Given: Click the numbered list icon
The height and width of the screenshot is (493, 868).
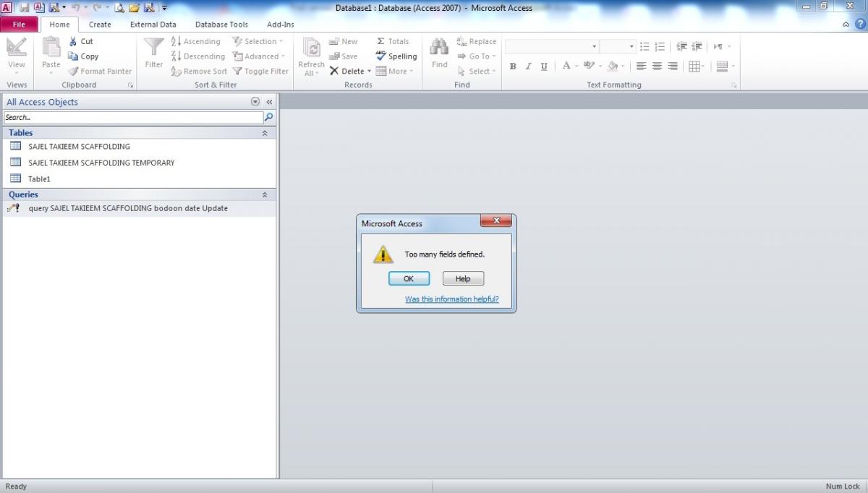Looking at the screenshot, I should click(660, 46).
